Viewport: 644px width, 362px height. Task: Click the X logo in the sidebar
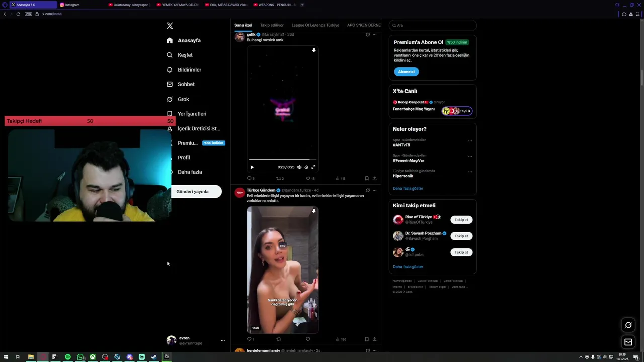(x=170, y=26)
